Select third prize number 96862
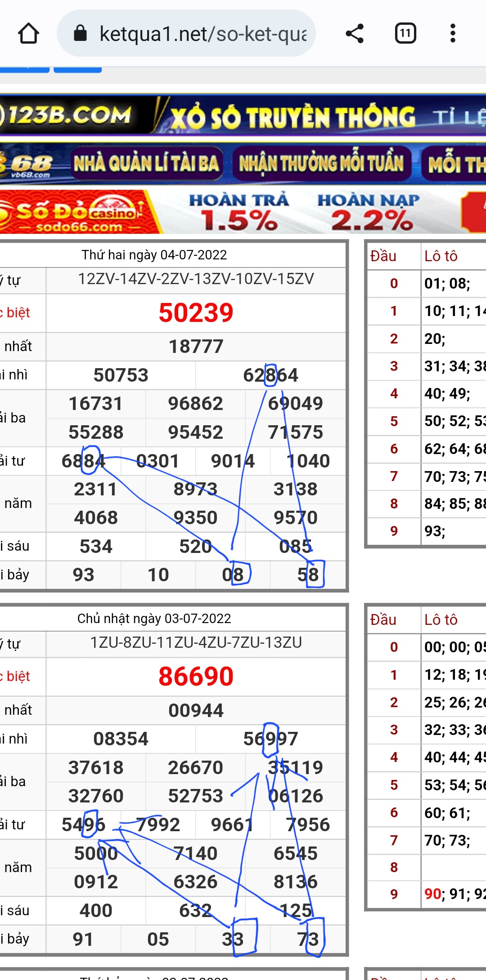 coord(196,404)
